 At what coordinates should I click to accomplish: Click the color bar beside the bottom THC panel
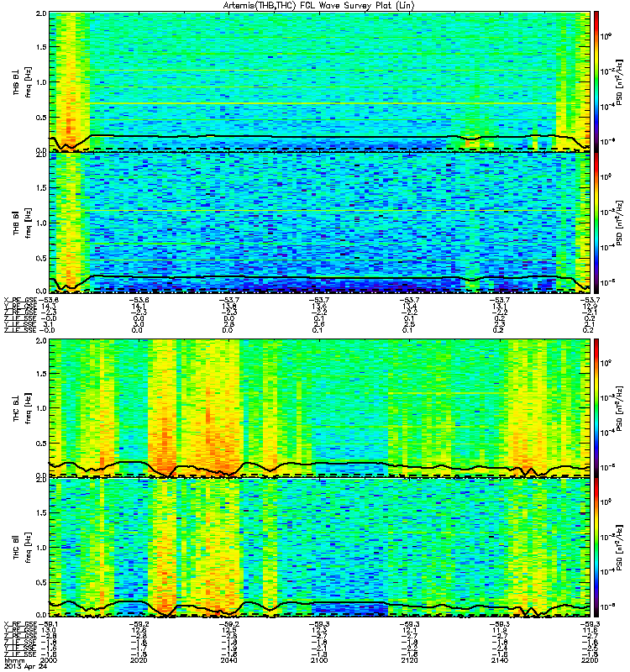(x=596, y=548)
